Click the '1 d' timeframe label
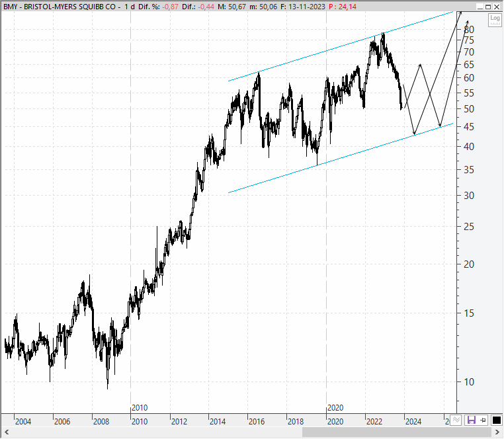Image resolution: width=504 pixels, height=439 pixels. pyautogui.click(x=130, y=7)
